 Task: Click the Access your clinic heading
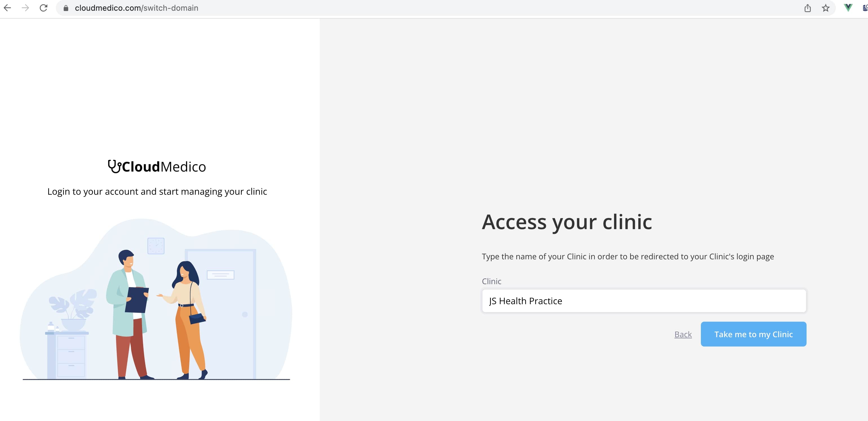pyautogui.click(x=566, y=222)
